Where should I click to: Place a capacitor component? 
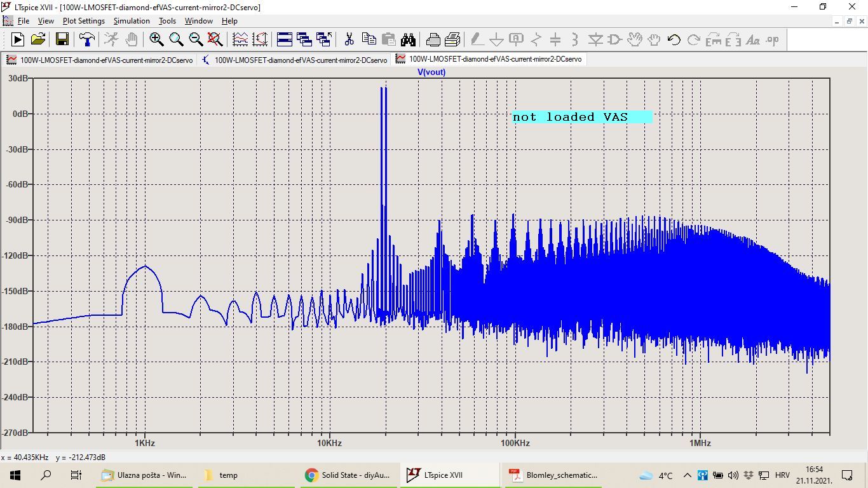point(555,39)
